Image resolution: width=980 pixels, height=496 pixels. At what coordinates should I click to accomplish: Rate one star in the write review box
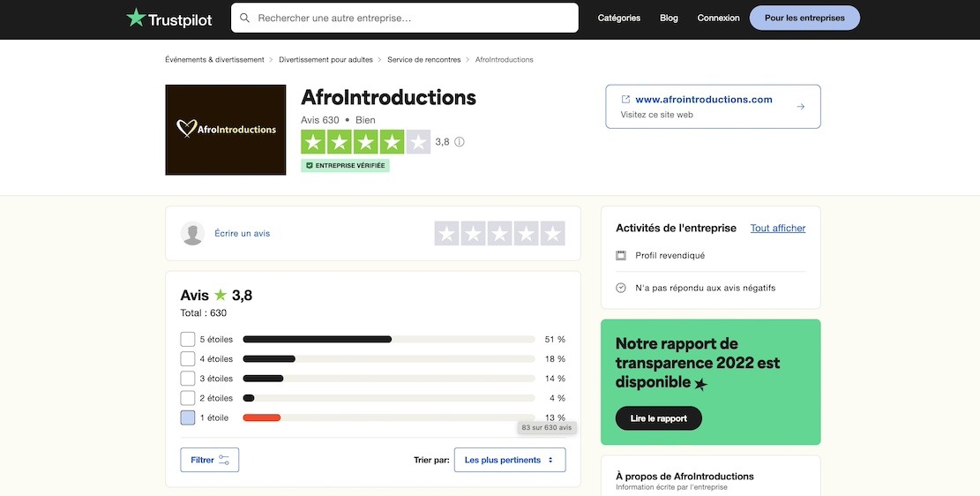point(447,233)
